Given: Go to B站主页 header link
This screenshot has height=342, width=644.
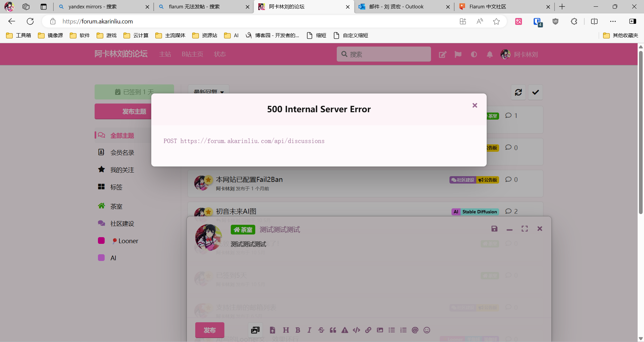Looking at the screenshot, I should coord(192,54).
